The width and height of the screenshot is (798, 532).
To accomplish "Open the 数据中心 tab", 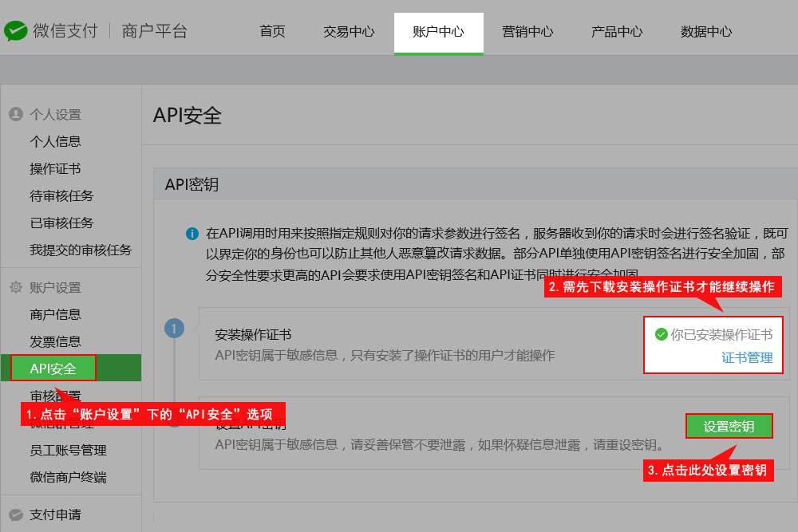I will coord(705,32).
